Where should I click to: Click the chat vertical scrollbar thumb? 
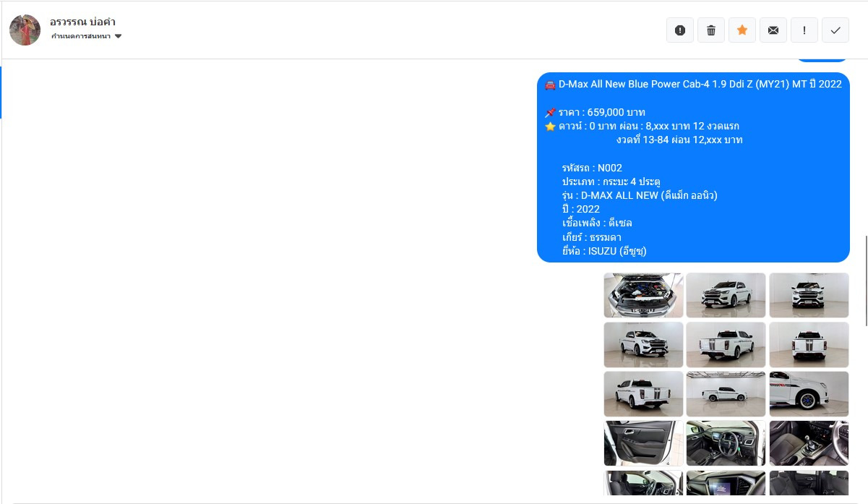click(865, 280)
